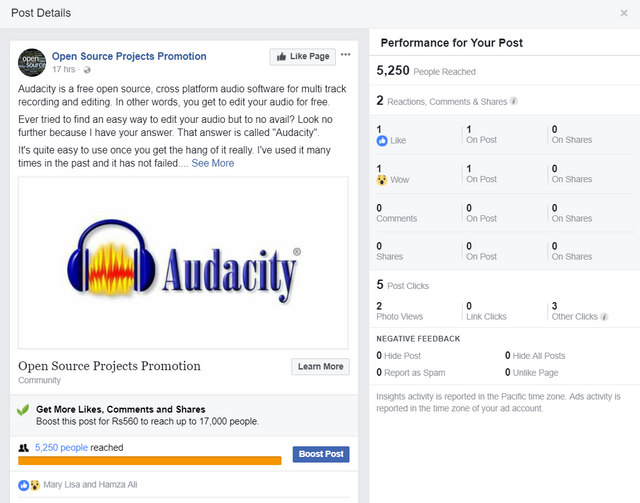Click the people icon beside 5,250 people reached
This screenshot has height=503, width=640.
tap(24, 449)
